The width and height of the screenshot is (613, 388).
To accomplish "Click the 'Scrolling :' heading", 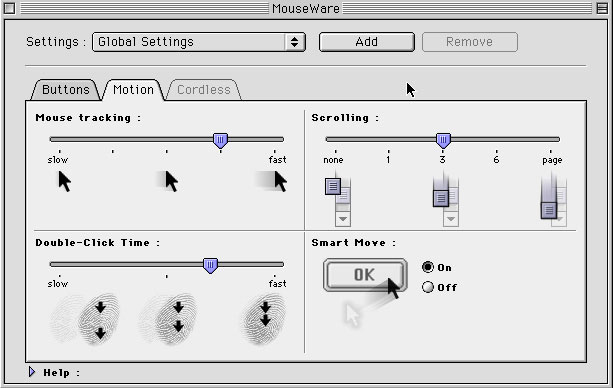I will [x=345, y=118].
